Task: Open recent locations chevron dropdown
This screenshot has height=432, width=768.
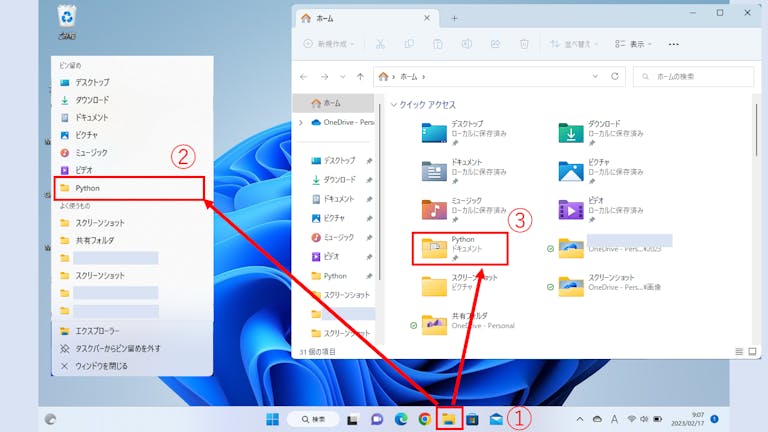Action: [343, 77]
